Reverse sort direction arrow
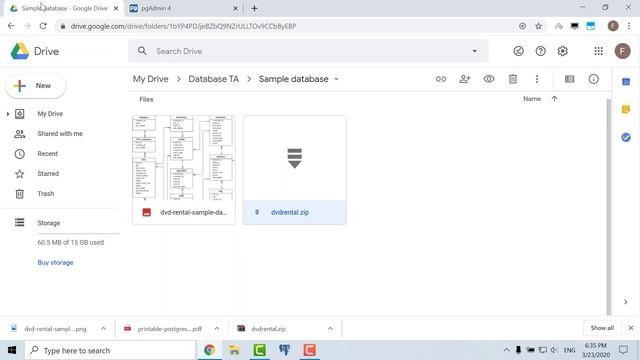The image size is (640, 360). click(x=554, y=99)
